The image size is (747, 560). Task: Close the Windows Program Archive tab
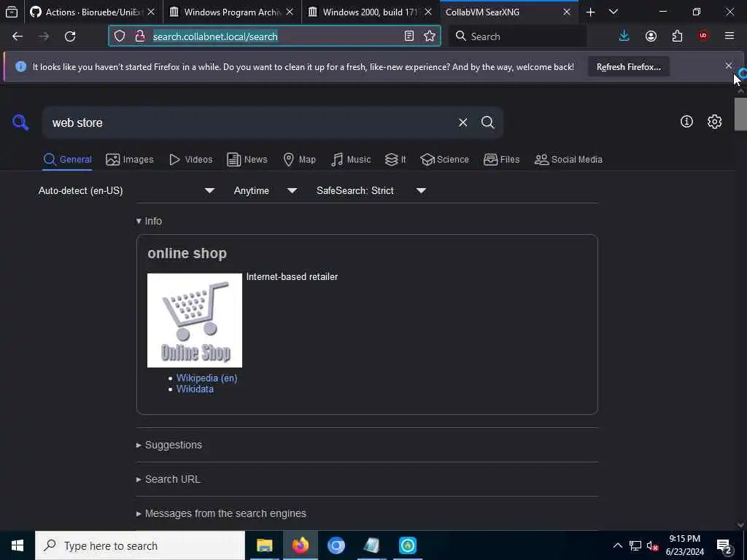(x=290, y=12)
